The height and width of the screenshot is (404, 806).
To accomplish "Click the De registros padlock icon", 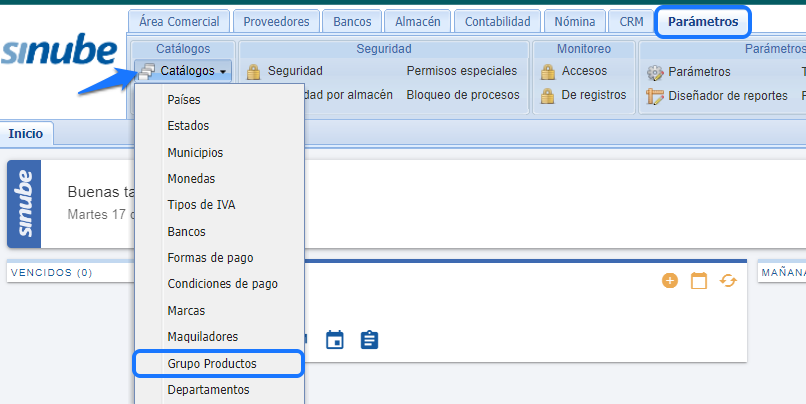I will click(548, 96).
